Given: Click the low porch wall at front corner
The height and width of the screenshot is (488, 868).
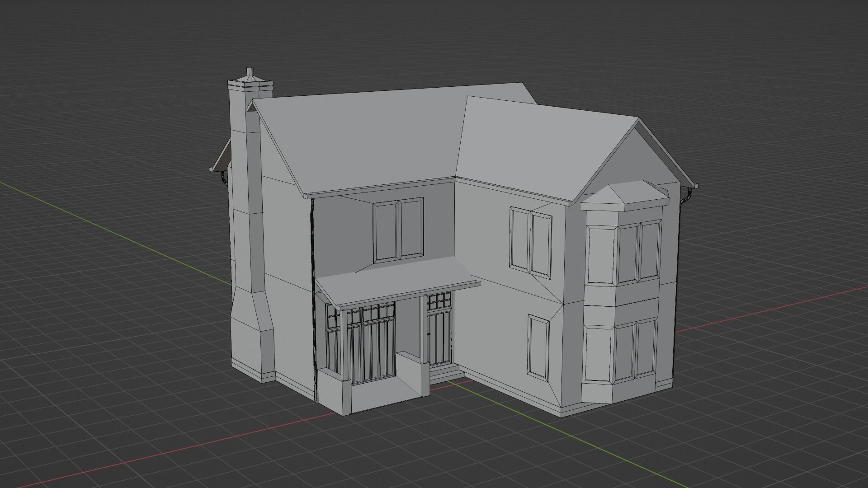Looking at the screenshot, I should pos(335,391).
